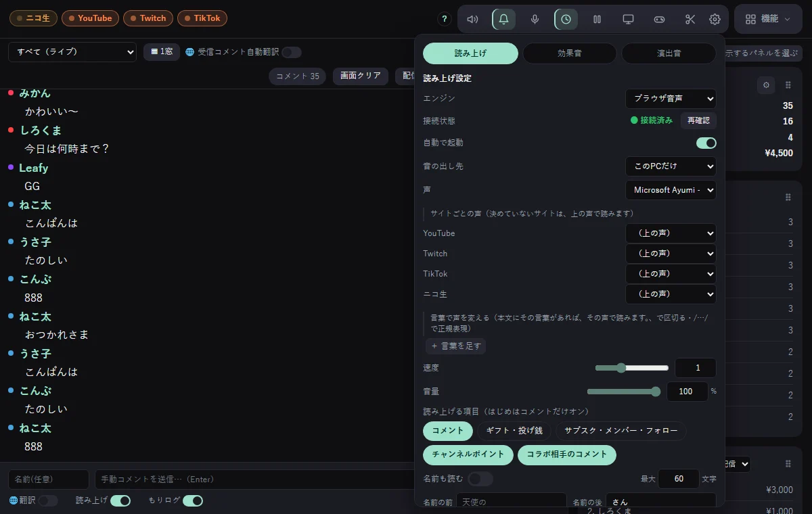Click the 画面クリア button
This screenshot has height=514, width=812.
pyautogui.click(x=361, y=76)
